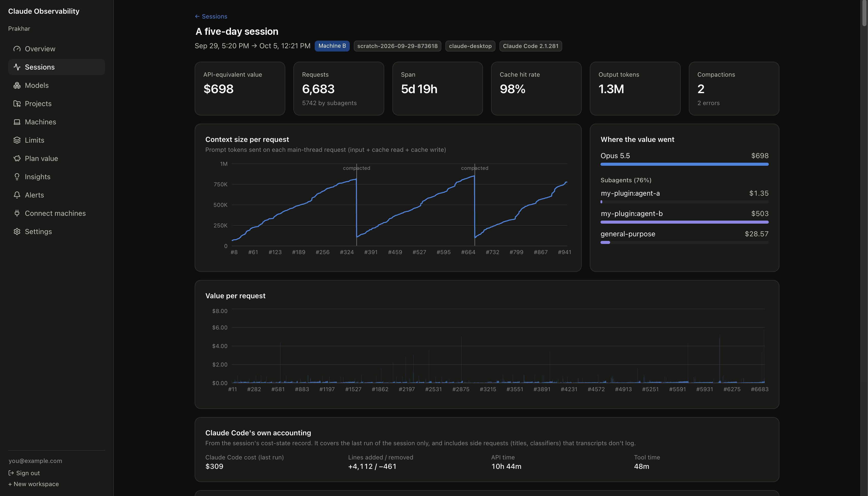The width and height of the screenshot is (868, 496).
Task: Click the Machines laptop icon
Action: click(17, 122)
